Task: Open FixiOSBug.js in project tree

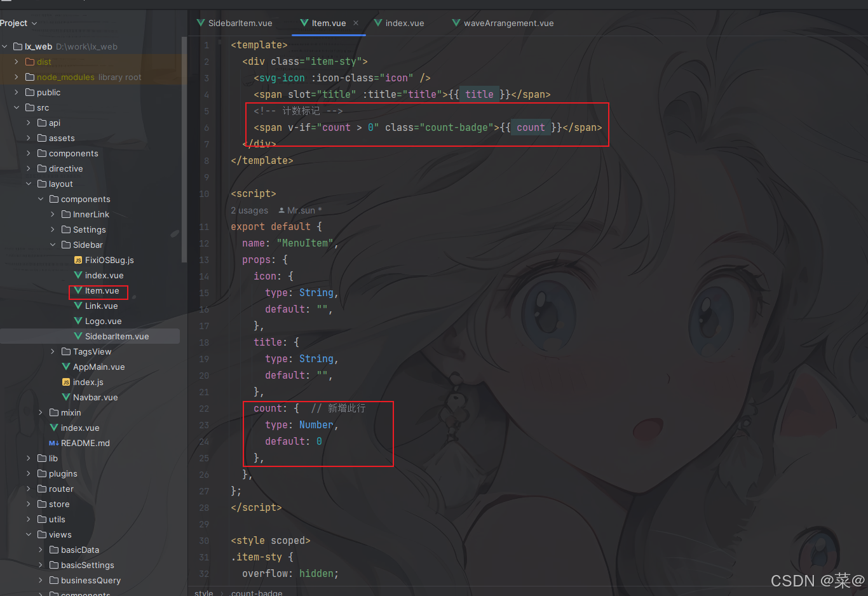Action: [x=109, y=260]
